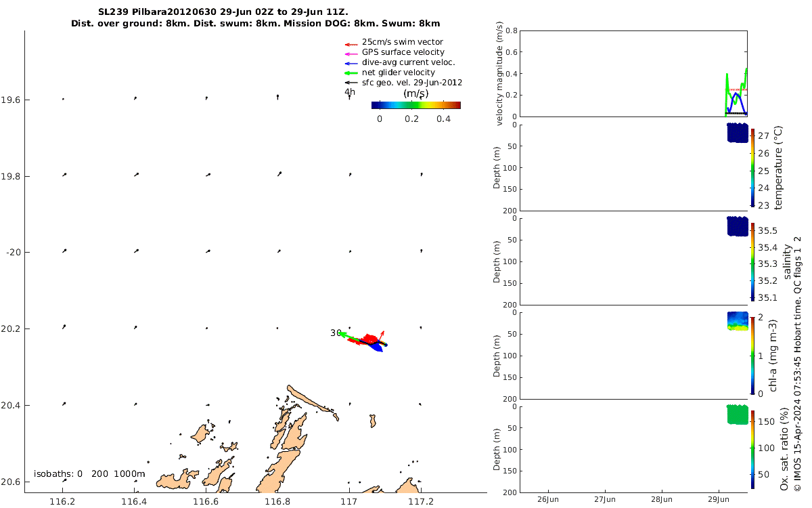Click the '27Jun' time axis tick
This screenshot has height=508, width=812.
(604, 500)
